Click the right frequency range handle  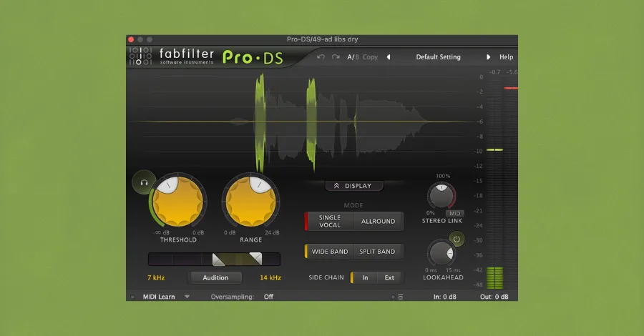[x=255, y=259]
